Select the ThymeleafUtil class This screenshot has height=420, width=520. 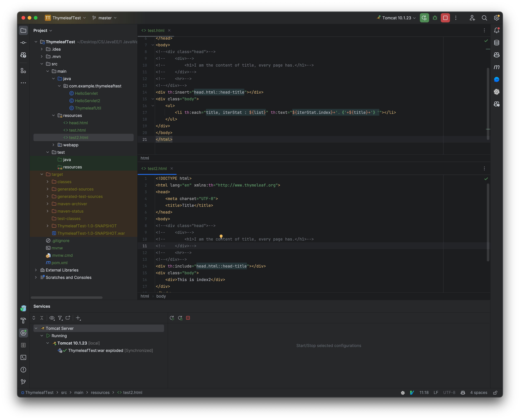(x=88, y=108)
